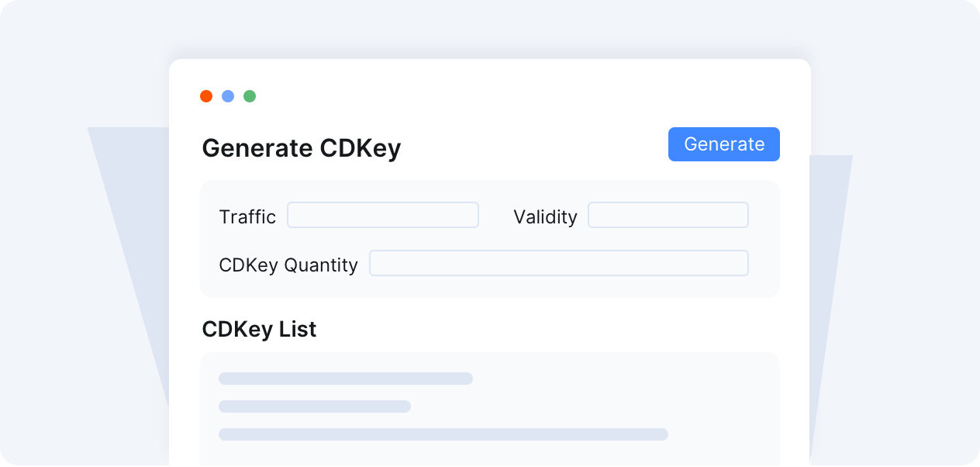Click empty space right of the Validity field

coord(764,215)
